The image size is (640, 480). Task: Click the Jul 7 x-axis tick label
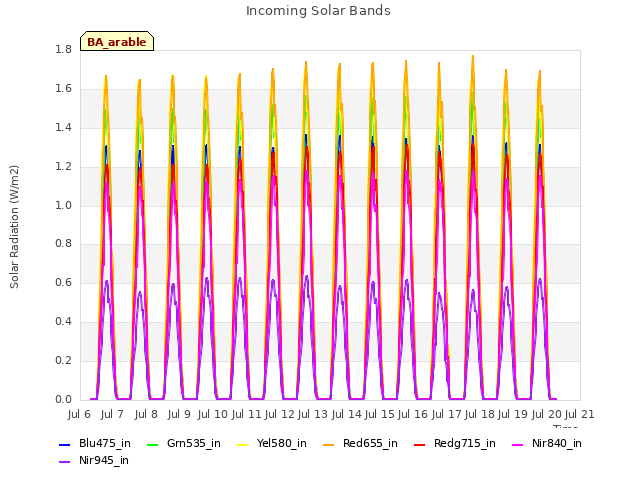112,414
